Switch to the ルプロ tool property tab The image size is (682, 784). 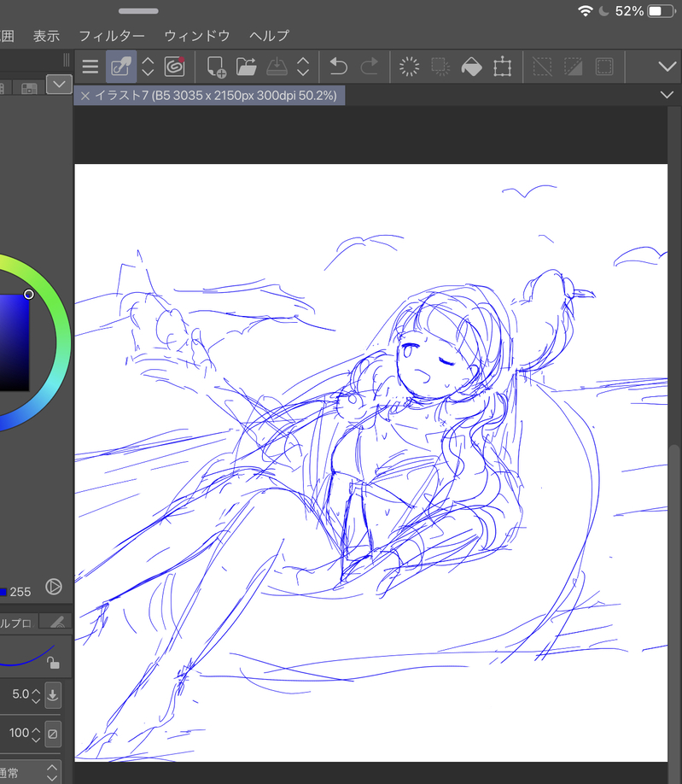16,622
